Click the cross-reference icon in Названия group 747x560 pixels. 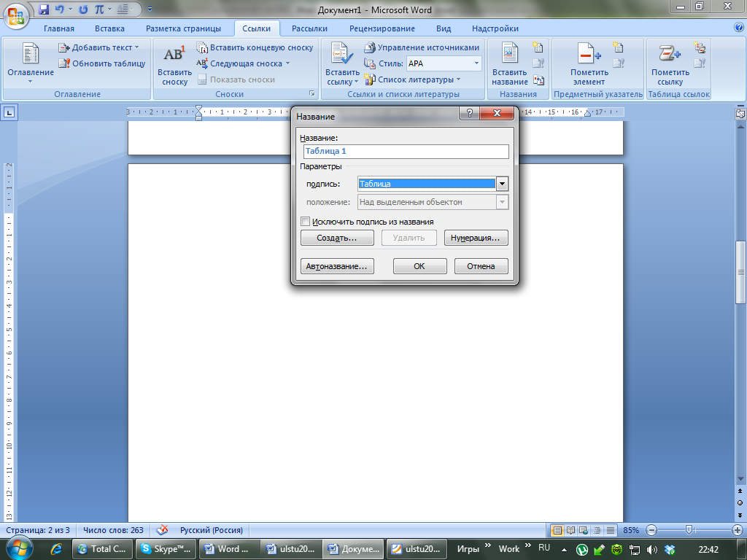click(x=539, y=79)
